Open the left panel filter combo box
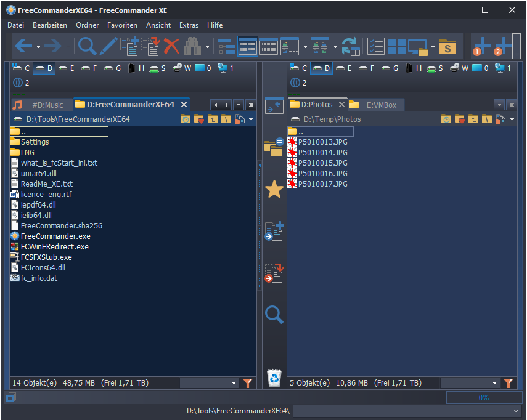 coord(209,383)
